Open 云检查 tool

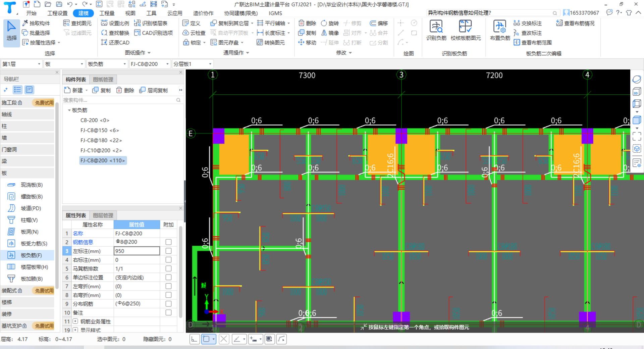[x=194, y=33]
